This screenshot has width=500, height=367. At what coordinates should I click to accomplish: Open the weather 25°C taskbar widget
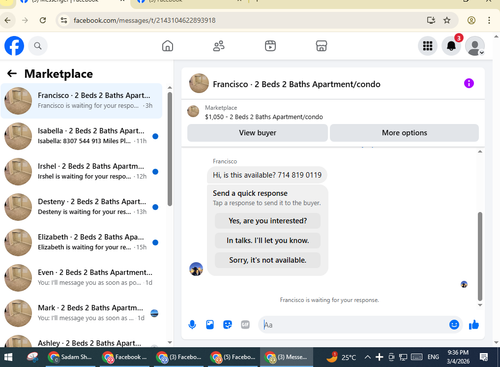coord(341,357)
